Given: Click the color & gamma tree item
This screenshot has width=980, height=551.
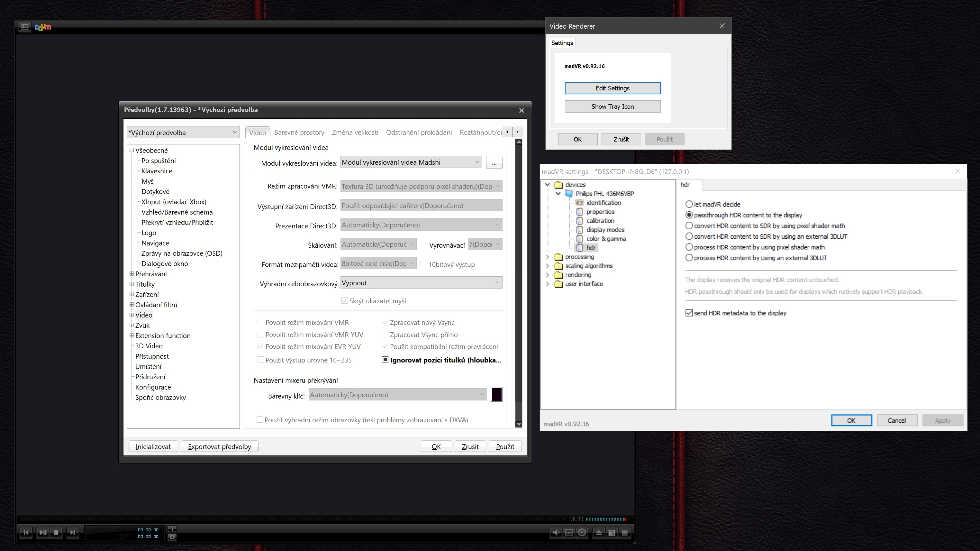Looking at the screenshot, I should (x=605, y=238).
